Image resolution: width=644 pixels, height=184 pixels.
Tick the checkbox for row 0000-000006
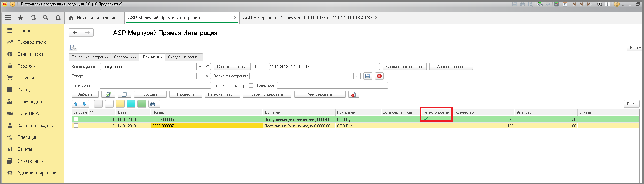(76, 119)
